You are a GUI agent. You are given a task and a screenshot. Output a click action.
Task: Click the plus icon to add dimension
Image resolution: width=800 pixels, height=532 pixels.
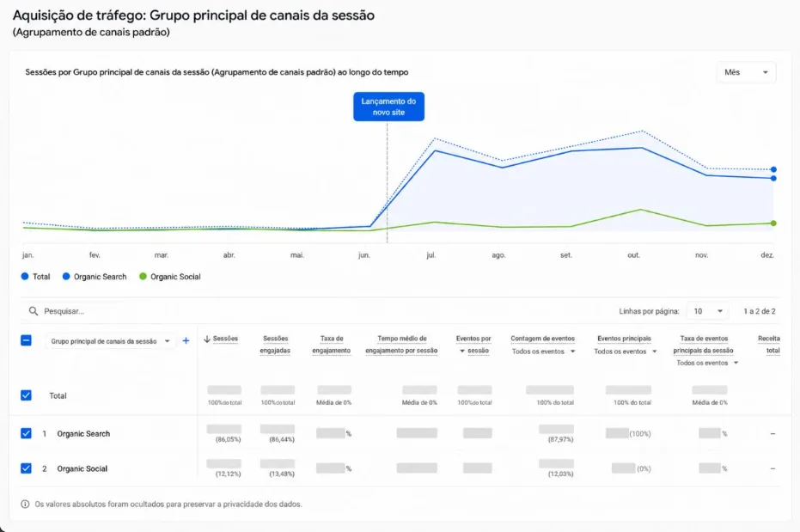(186, 340)
